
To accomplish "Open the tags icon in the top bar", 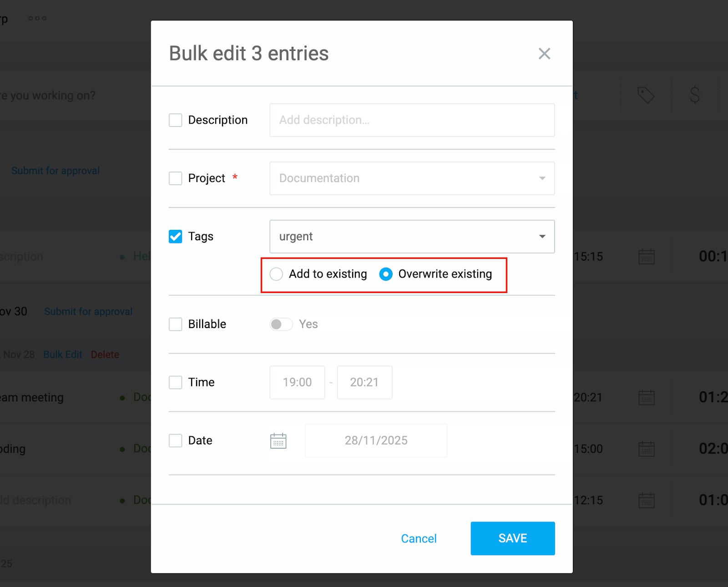I will tap(646, 95).
